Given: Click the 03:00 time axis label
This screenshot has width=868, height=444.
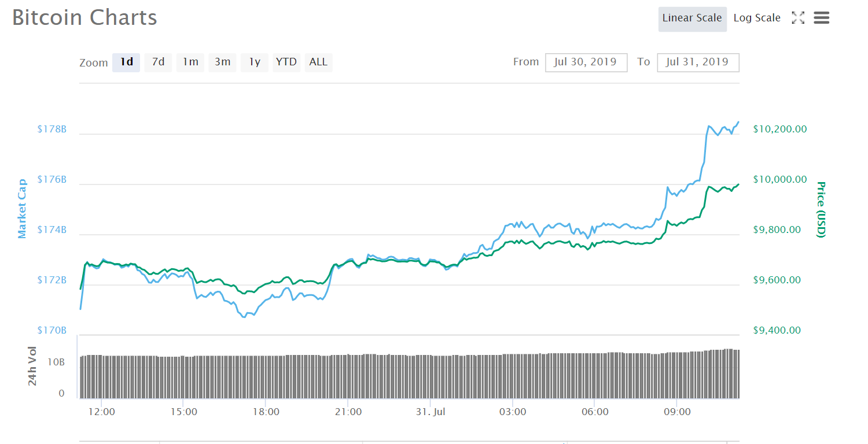Looking at the screenshot, I should pyautogui.click(x=513, y=412).
